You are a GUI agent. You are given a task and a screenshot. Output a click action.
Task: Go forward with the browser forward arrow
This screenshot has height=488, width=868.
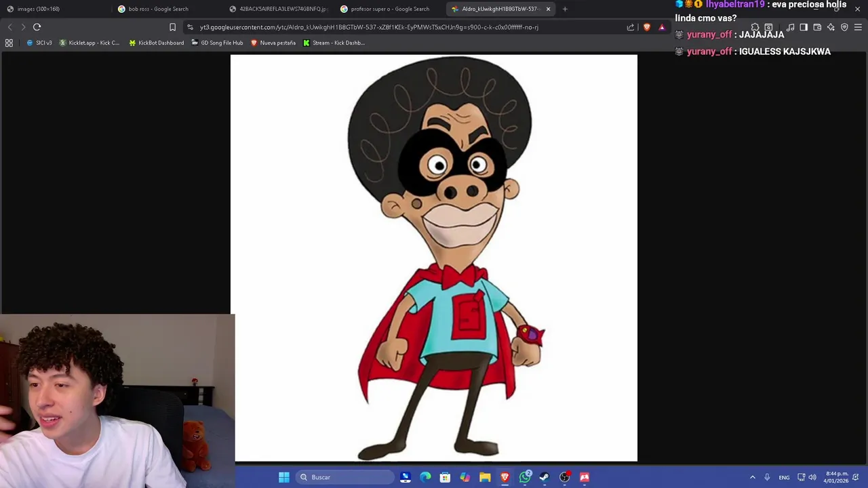23,27
